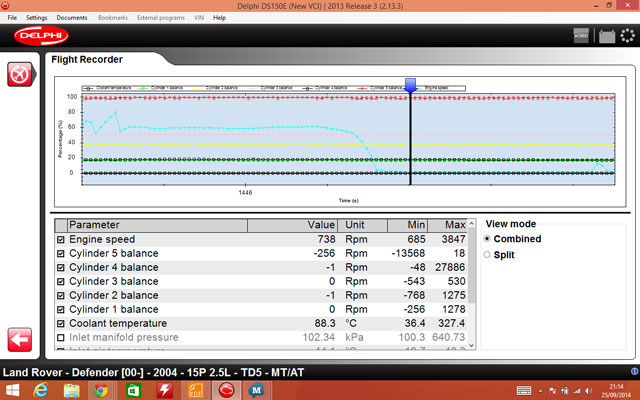Image resolution: width=640 pixels, height=400 pixels.
Task: Open the VIN menu
Action: point(199,18)
